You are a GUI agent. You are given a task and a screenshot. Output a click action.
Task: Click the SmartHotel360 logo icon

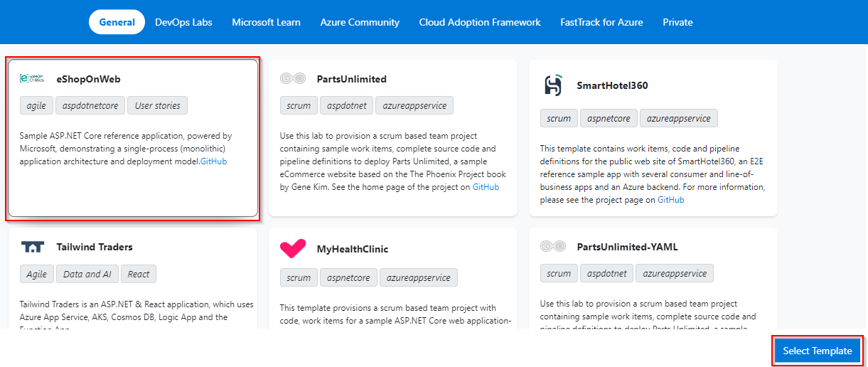553,85
